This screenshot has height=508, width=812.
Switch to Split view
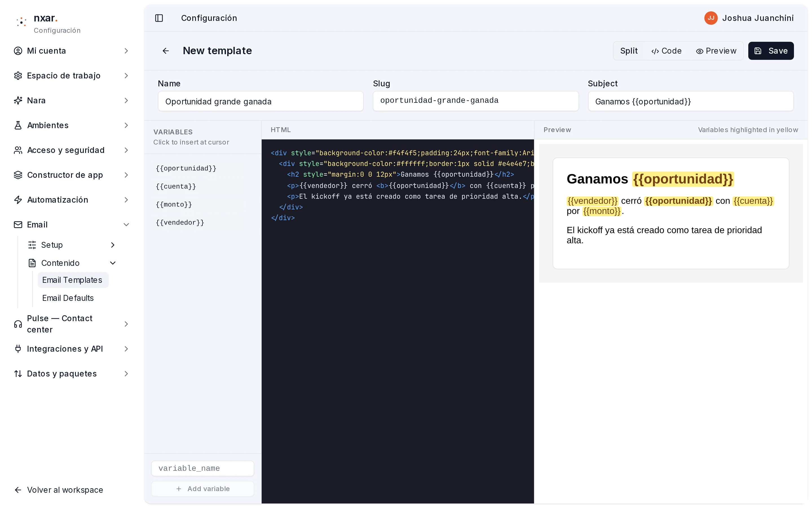628,51
